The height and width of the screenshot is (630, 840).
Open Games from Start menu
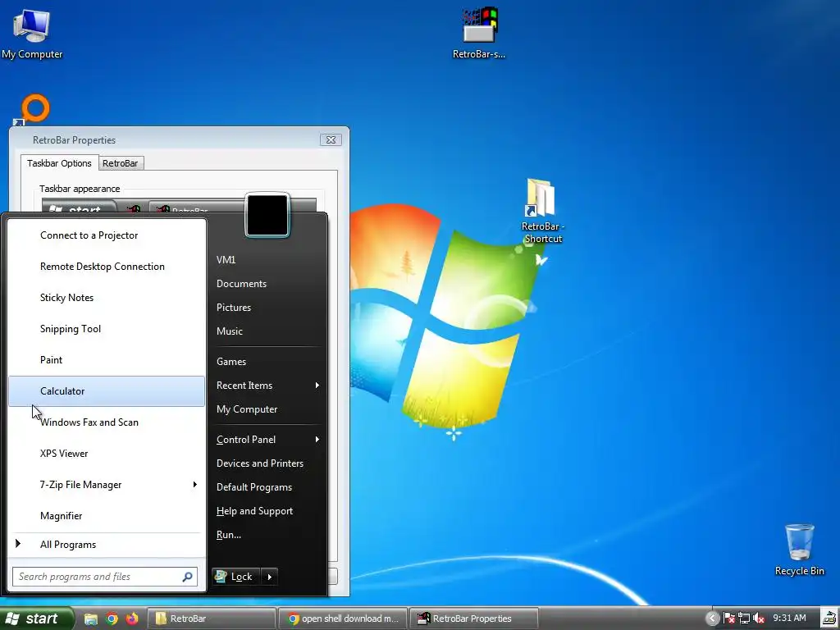pyautogui.click(x=268, y=362)
